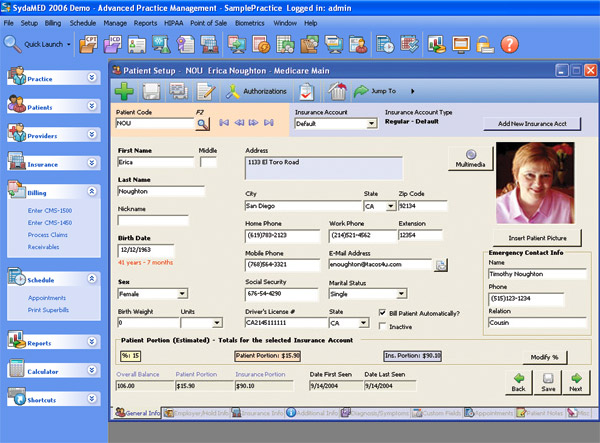Viewport: 600px width, 443px height.
Task: Click the First Name input field
Action: tap(153, 161)
